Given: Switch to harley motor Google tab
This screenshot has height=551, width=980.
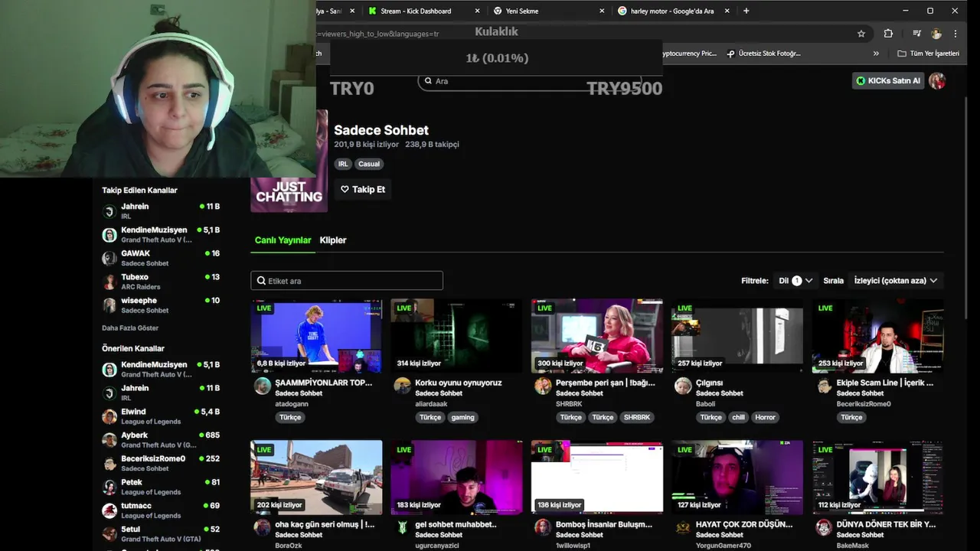Looking at the screenshot, I should [x=671, y=11].
